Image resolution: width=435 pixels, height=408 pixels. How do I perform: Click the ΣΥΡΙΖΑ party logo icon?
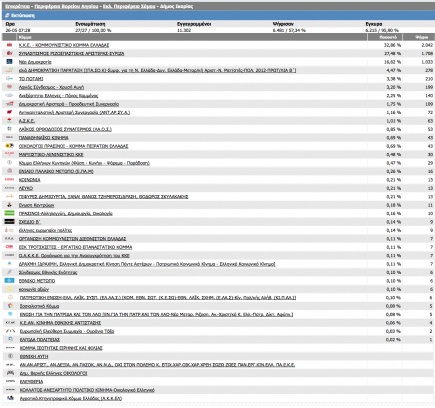tap(9, 53)
